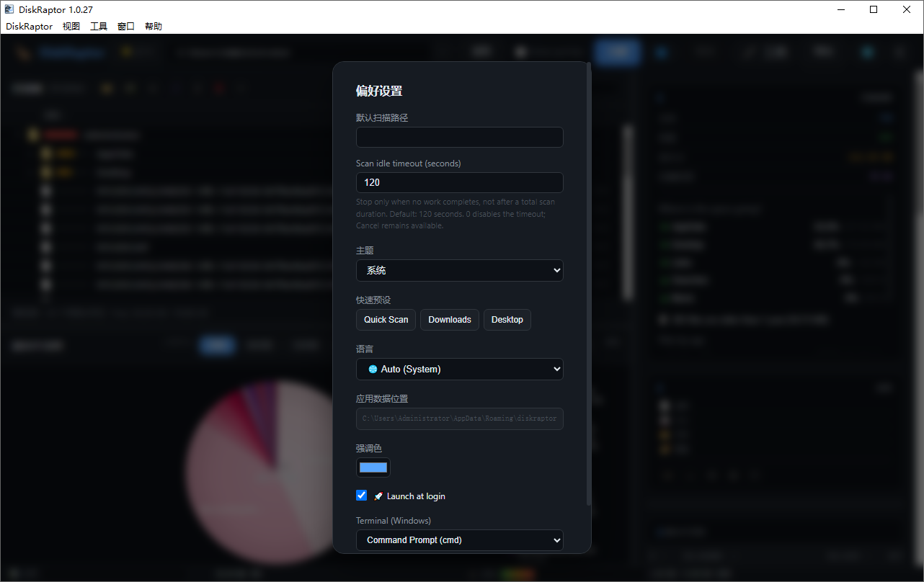Open the 窗口 menu
924x582 pixels.
click(126, 26)
